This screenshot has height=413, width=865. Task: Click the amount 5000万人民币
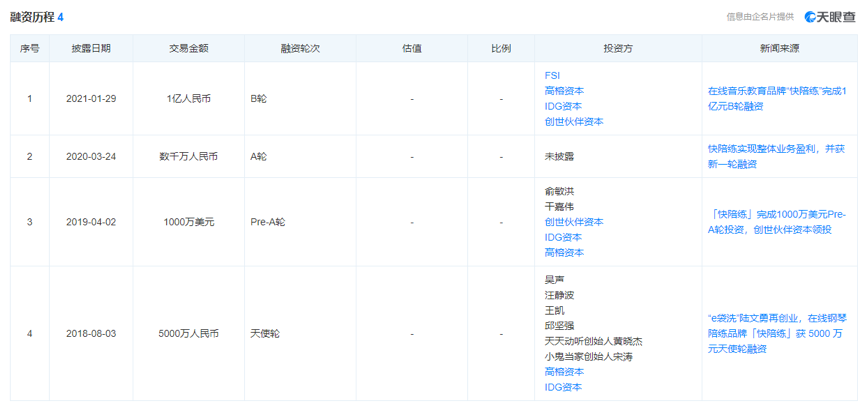click(x=189, y=334)
